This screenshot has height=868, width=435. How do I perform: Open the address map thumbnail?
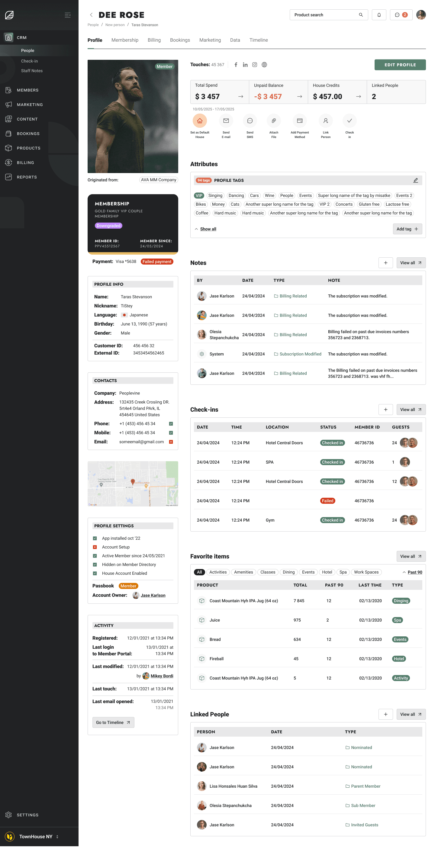pos(133,484)
